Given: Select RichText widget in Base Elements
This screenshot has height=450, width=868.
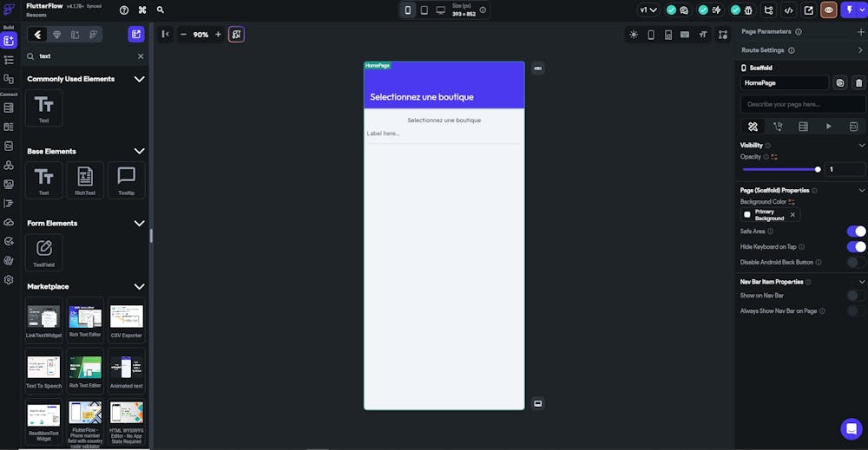Looking at the screenshot, I should coord(85,180).
